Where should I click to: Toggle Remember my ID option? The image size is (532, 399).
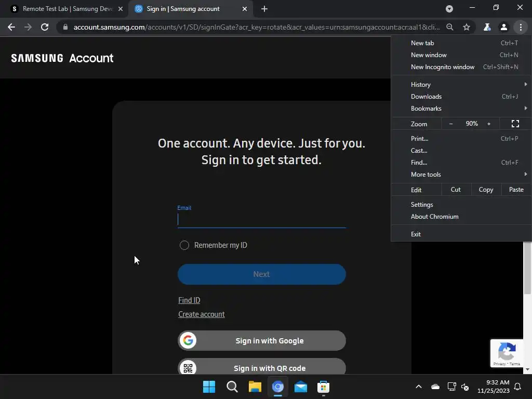[184, 245]
